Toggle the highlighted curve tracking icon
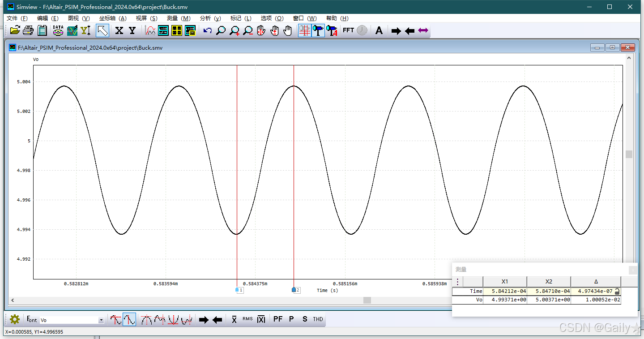644x339 pixels. (x=129, y=319)
